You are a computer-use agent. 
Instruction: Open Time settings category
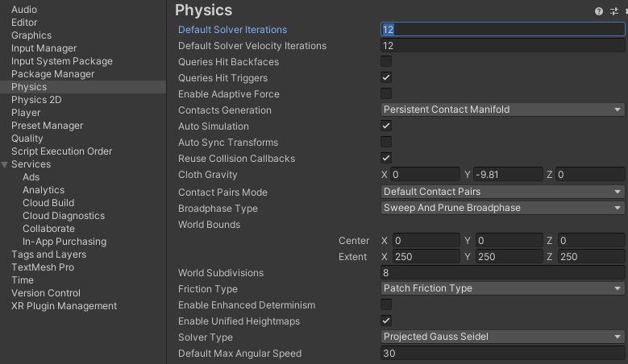(23, 280)
